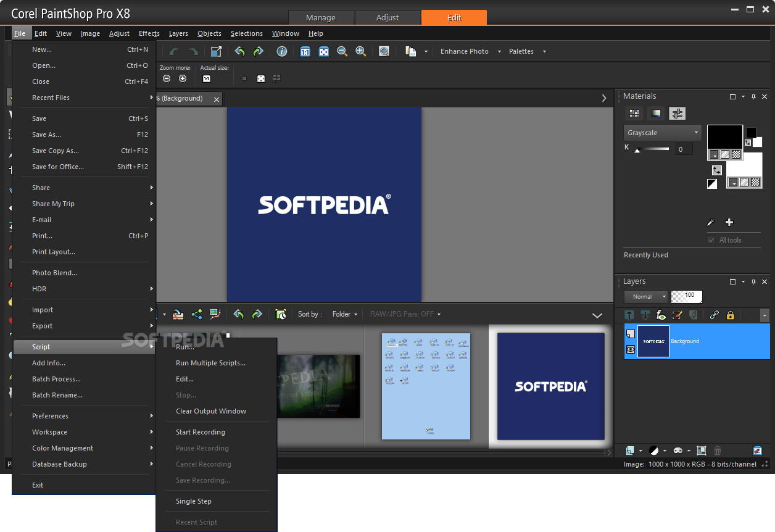The height and width of the screenshot is (532, 775).
Task: Click the K value input field
Action: coord(684,149)
